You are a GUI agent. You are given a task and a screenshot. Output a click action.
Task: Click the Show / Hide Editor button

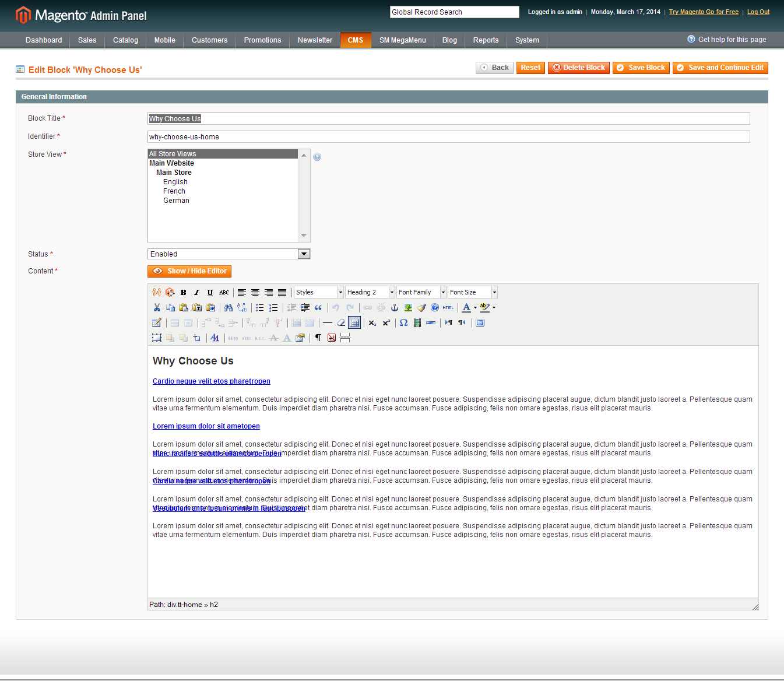[x=189, y=271]
